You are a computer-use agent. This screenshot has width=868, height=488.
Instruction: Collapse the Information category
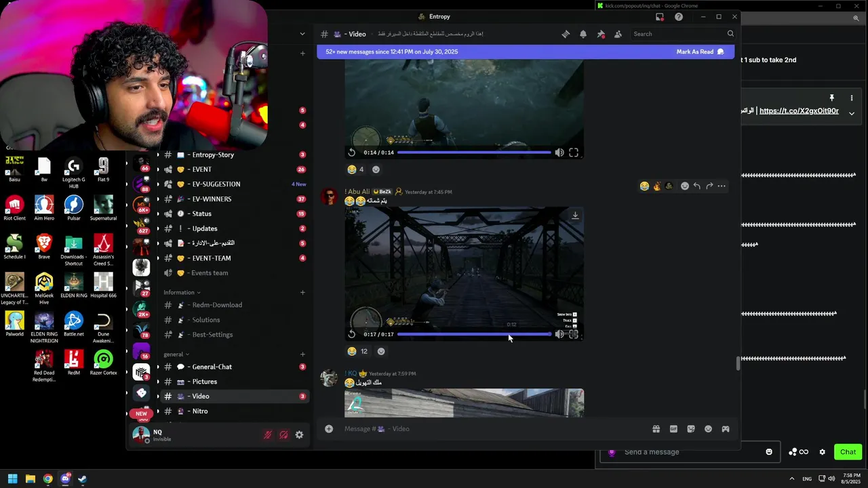tap(182, 293)
